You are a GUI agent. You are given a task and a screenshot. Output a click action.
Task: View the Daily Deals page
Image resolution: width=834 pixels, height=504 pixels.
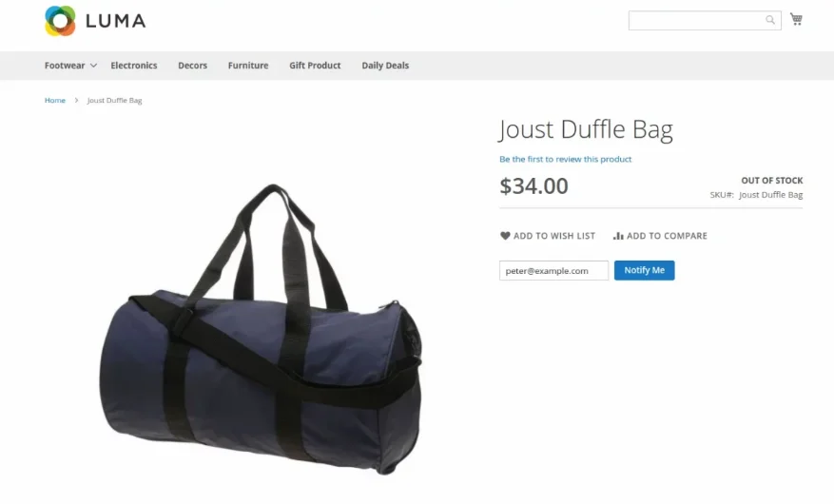(385, 66)
